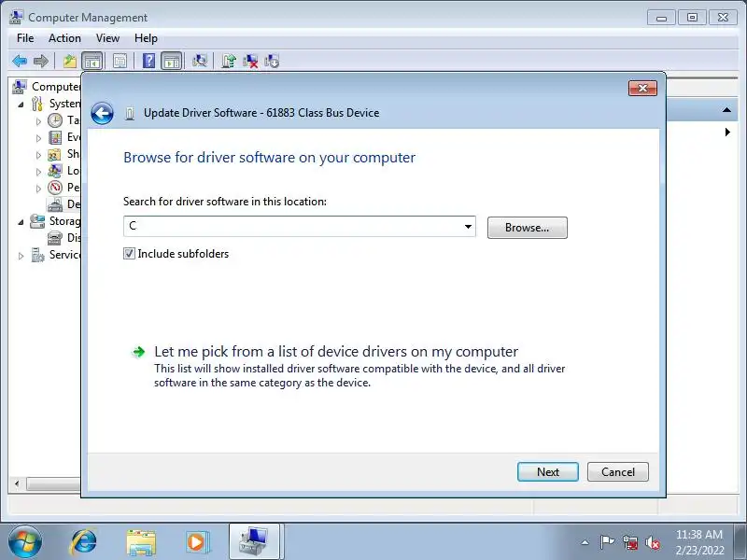747x560 pixels.
Task: Collapse the Actions pane up arrow
Action: tap(726, 110)
